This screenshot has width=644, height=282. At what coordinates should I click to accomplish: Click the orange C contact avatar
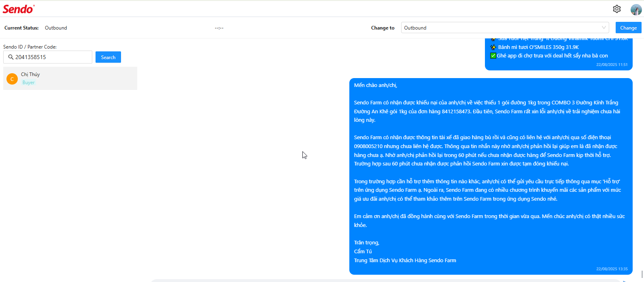point(12,79)
